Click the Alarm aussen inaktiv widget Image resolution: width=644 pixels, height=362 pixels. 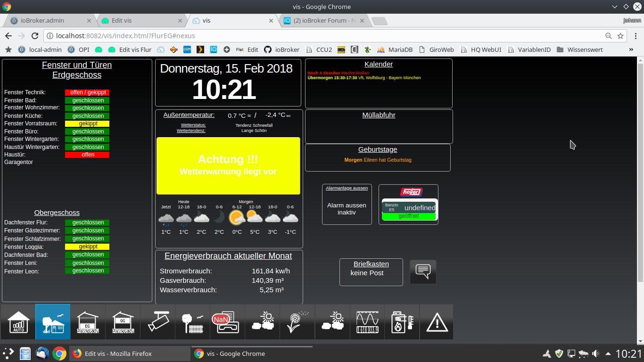tap(347, 204)
